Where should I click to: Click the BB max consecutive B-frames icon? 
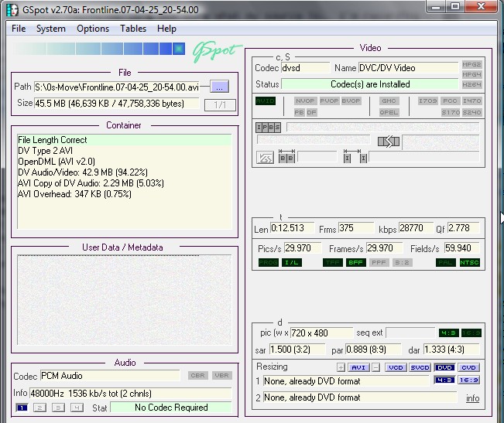[286, 155]
